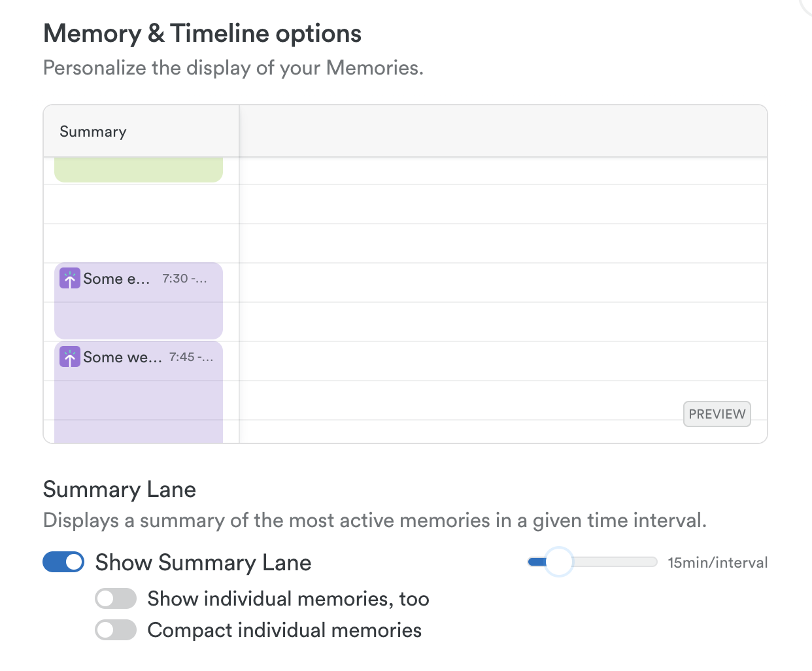The height and width of the screenshot is (671, 812).
Task: Click the 'Show individual memories, too' label text
Action: [288, 598]
